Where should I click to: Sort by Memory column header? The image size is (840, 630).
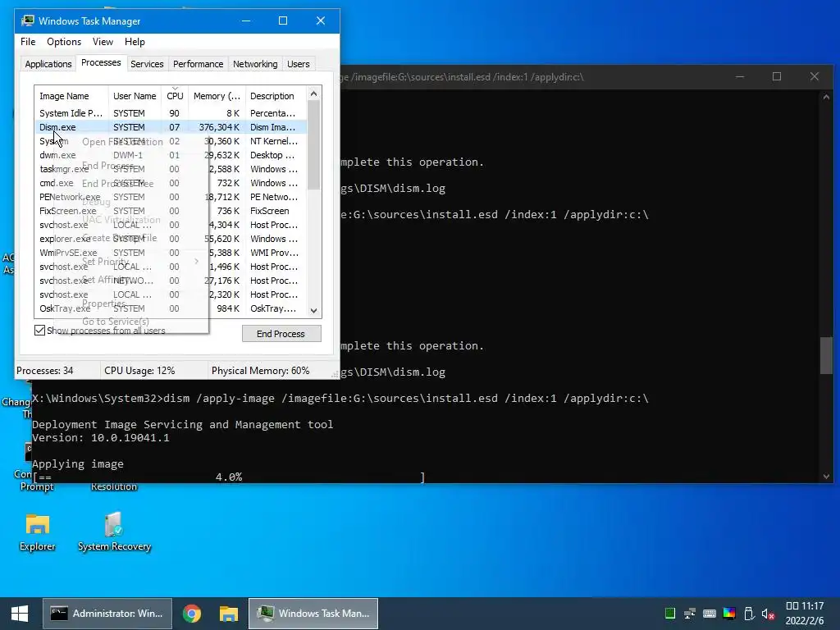point(217,96)
